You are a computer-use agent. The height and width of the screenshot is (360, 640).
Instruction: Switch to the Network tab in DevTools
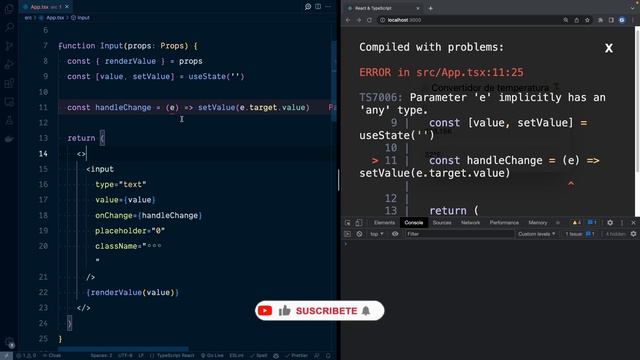[470, 223]
